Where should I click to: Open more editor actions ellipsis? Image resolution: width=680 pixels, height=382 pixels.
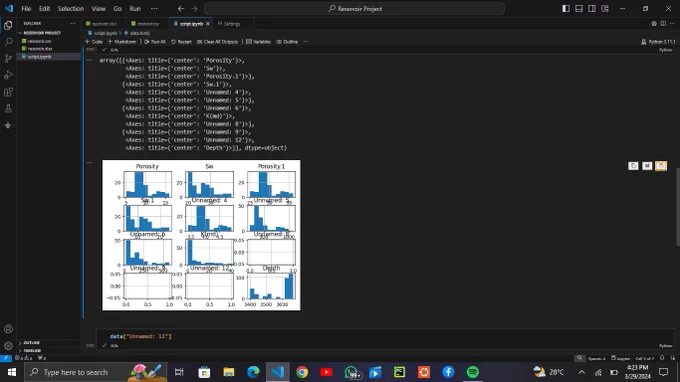(672, 24)
